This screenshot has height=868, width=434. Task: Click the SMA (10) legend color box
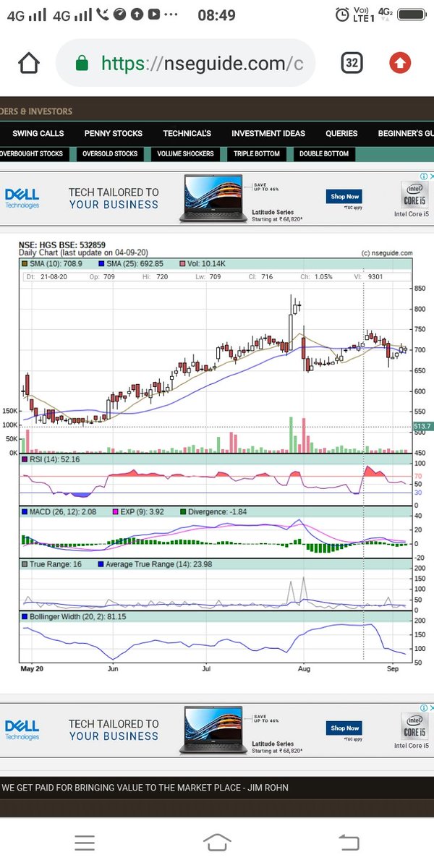(24, 264)
